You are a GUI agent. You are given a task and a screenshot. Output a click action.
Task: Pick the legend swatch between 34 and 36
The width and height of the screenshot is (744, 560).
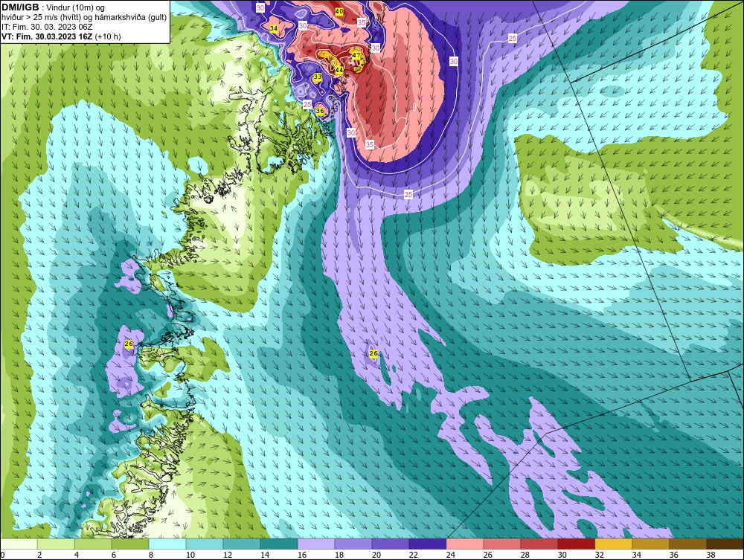tap(650, 544)
